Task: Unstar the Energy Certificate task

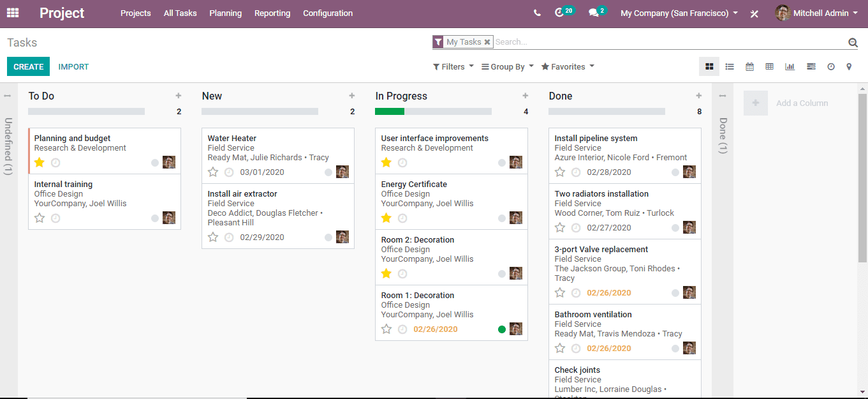Action: [x=386, y=218]
